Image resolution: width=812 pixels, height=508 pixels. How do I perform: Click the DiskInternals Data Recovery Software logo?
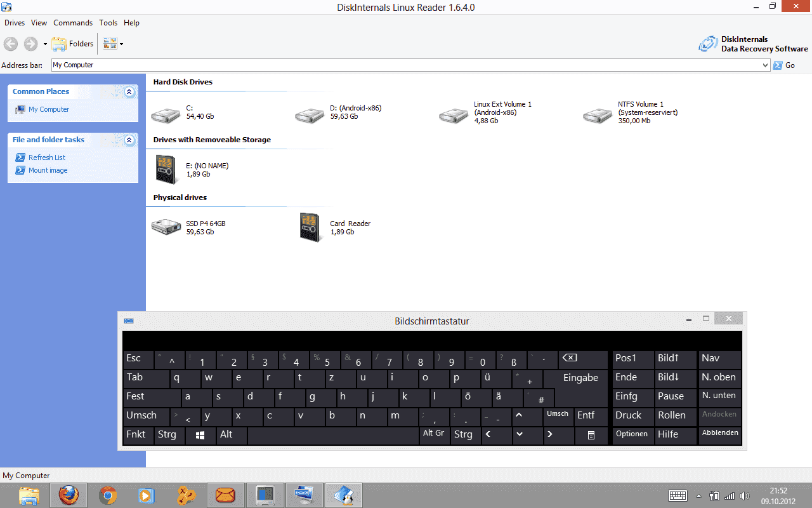(754, 44)
